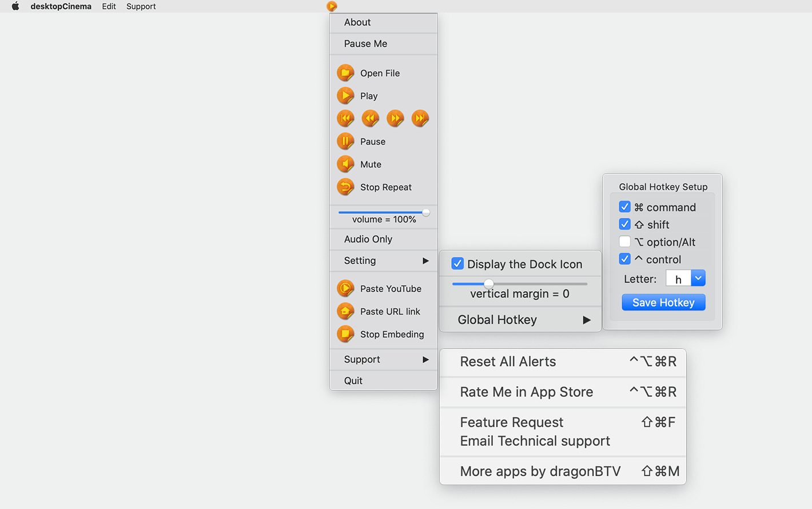Screen dimensions: 812x509
Task: Open the Edit menu in menu bar
Action: tap(109, 6)
